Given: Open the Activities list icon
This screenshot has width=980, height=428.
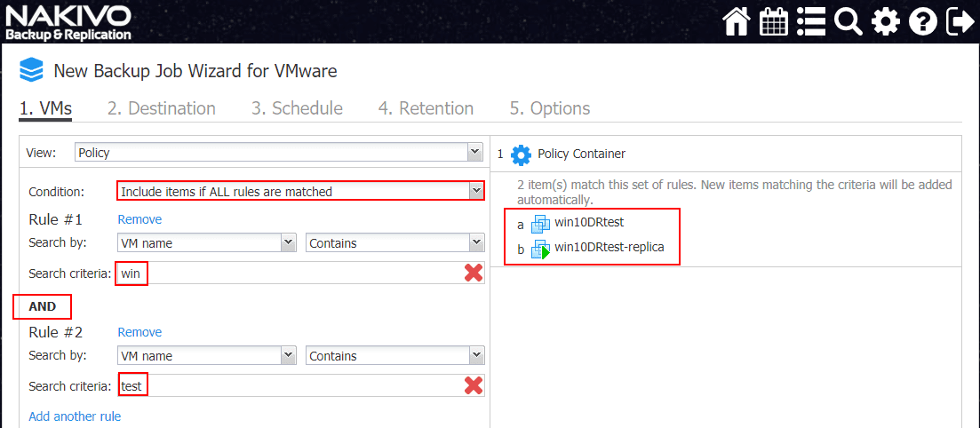Looking at the screenshot, I should [x=811, y=21].
